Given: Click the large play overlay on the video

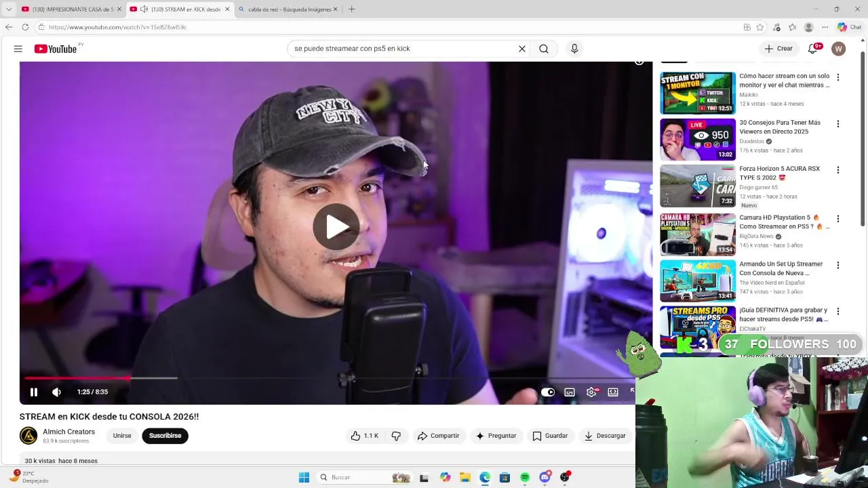Looking at the screenshot, I should (x=336, y=227).
